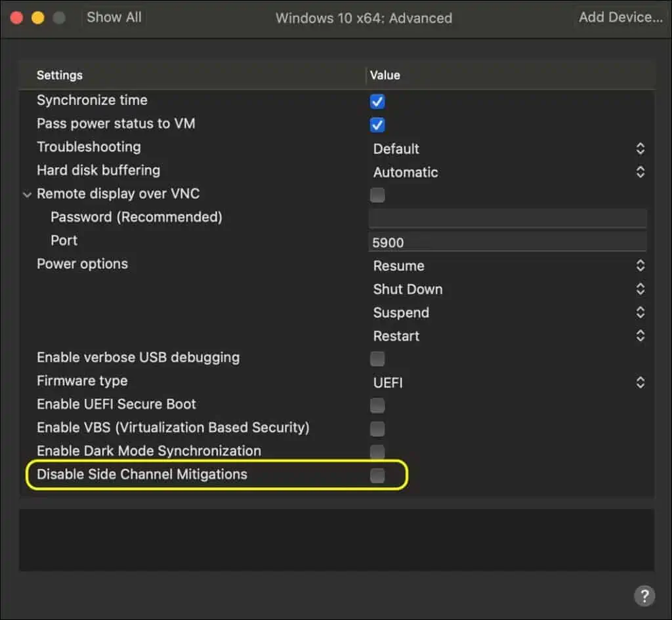Open the Restart power option dropdown
Screen dimensions: 672x620
click(509, 336)
